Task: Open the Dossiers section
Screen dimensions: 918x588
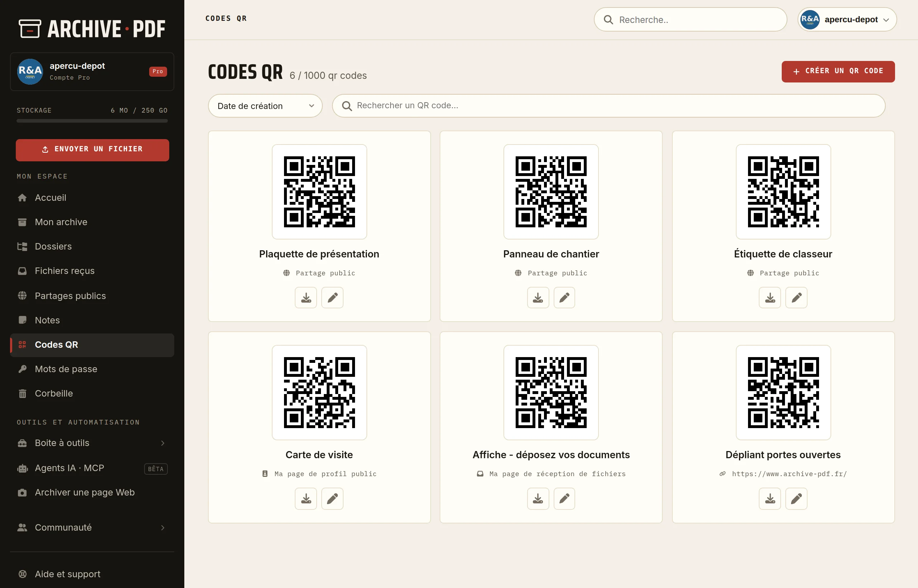Action: [x=92, y=246]
